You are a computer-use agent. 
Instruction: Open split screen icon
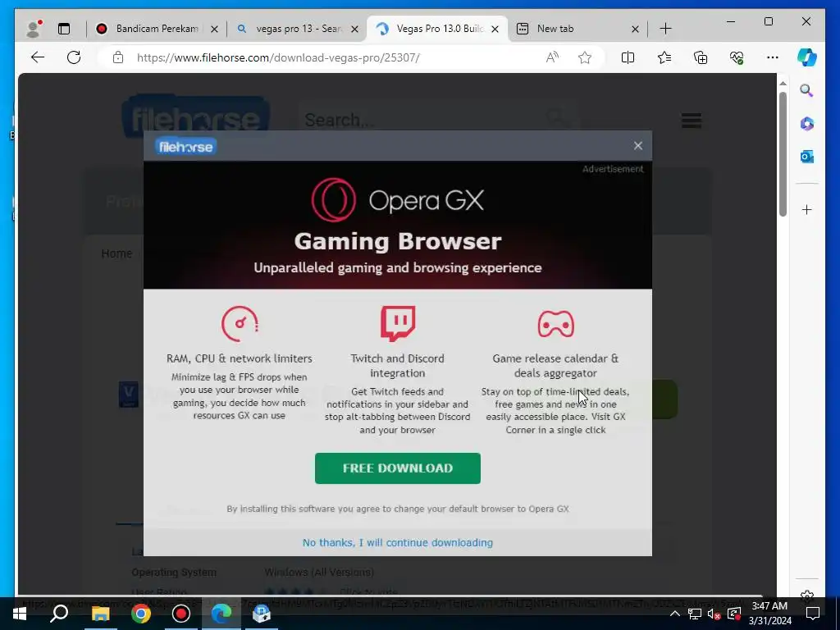tap(628, 57)
